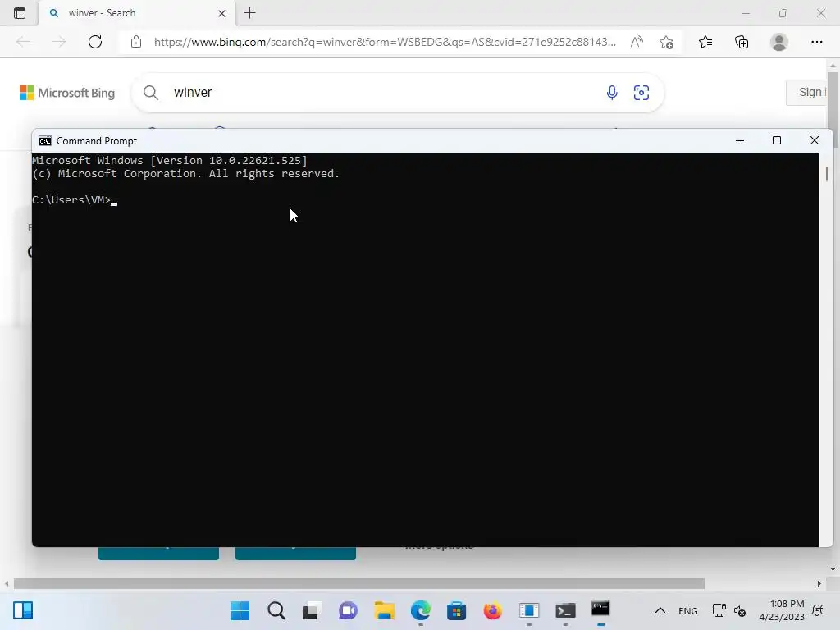Screen dimensions: 840x630
Task: Open muted volume tray icon
Action: [x=740, y=610]
